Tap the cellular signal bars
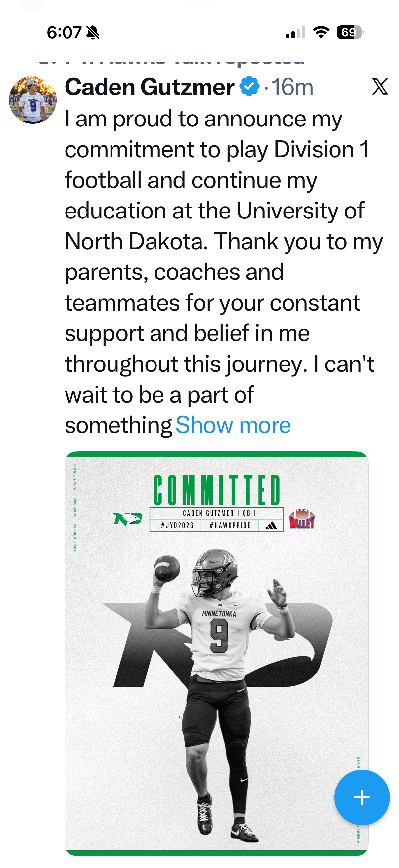Viewport: 399px width, 868px height. point(296,33)
